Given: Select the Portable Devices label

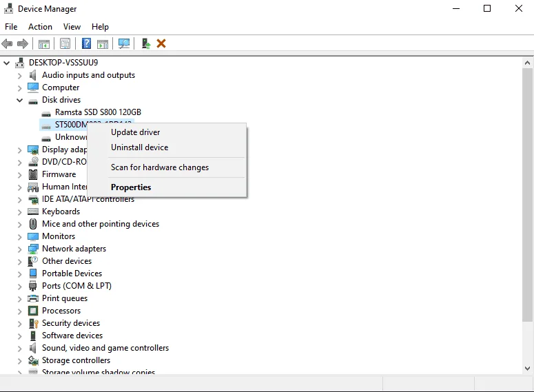Looking at the screenshot, I should [72, 274].
